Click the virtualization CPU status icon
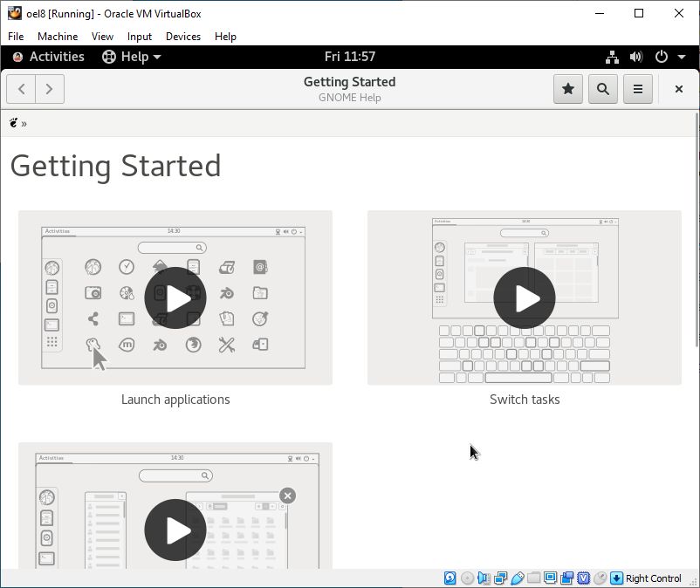700x588 pixels. tap(584, 578)
